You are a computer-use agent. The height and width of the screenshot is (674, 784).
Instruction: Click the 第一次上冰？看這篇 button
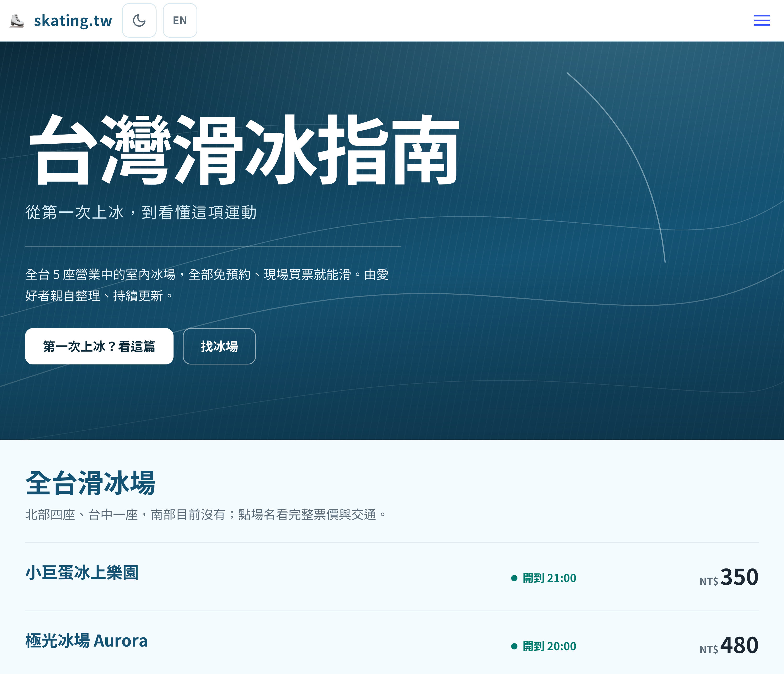coord(99,346)
